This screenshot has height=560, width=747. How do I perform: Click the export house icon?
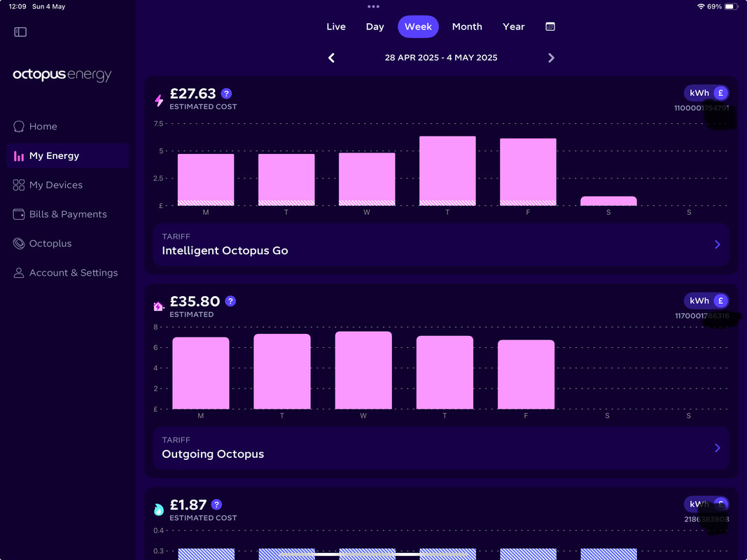158,306
